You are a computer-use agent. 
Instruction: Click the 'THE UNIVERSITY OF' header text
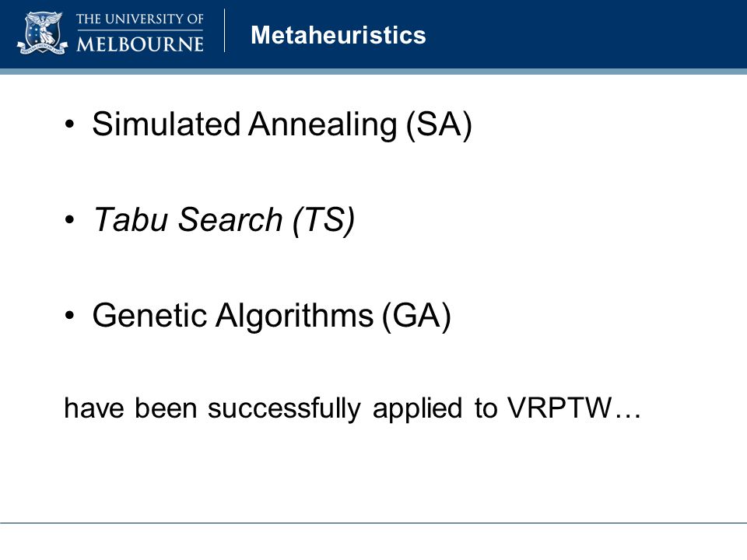[140, 19]
